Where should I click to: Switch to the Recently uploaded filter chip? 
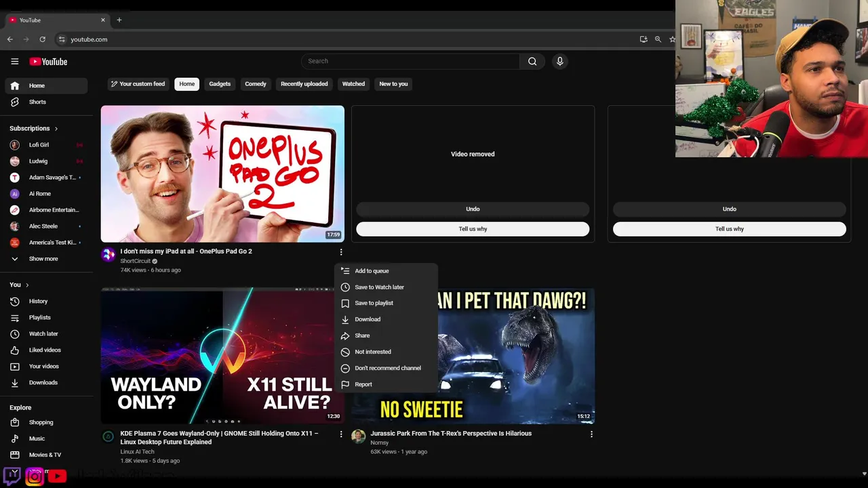(304, 84)
